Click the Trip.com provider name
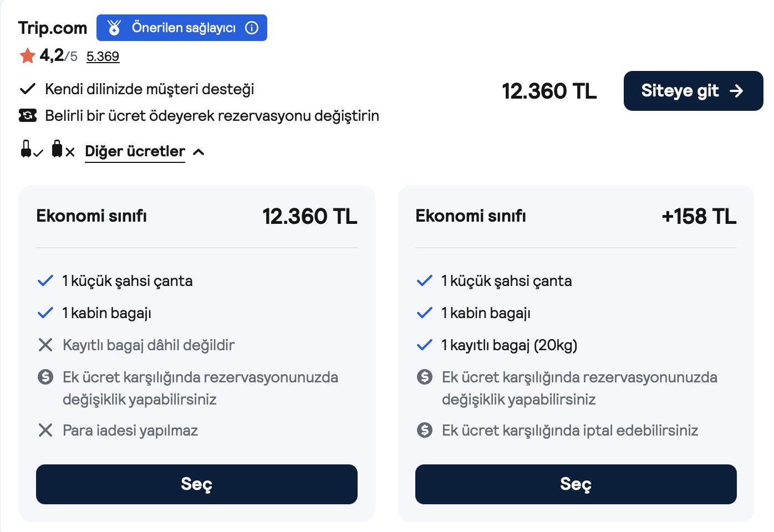774x532 pixels. 53,28
